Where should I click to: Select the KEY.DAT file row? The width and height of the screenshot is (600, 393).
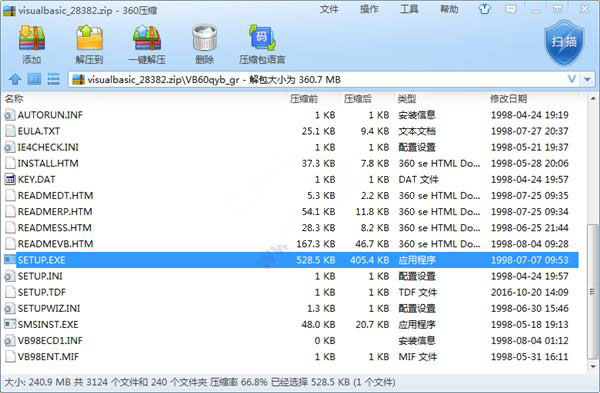pyautogui.click(x=291, y=179)
